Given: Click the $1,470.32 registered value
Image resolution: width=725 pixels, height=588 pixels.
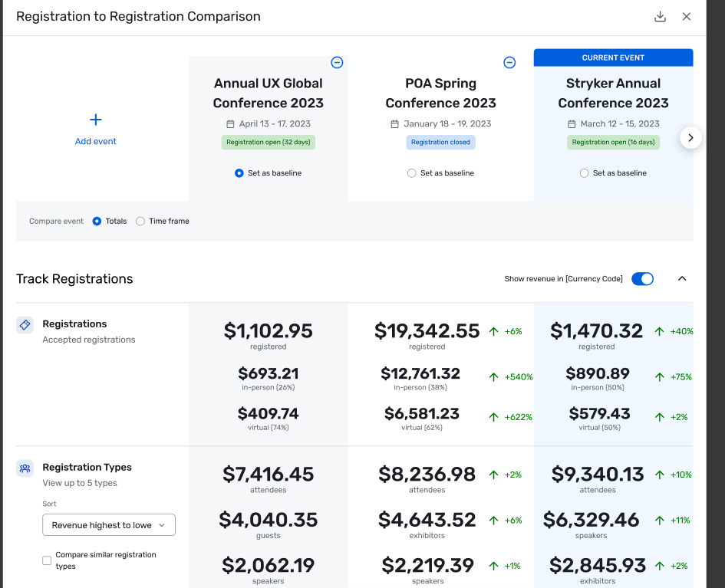Looking at the screenshot, I should tap(596, 330).
